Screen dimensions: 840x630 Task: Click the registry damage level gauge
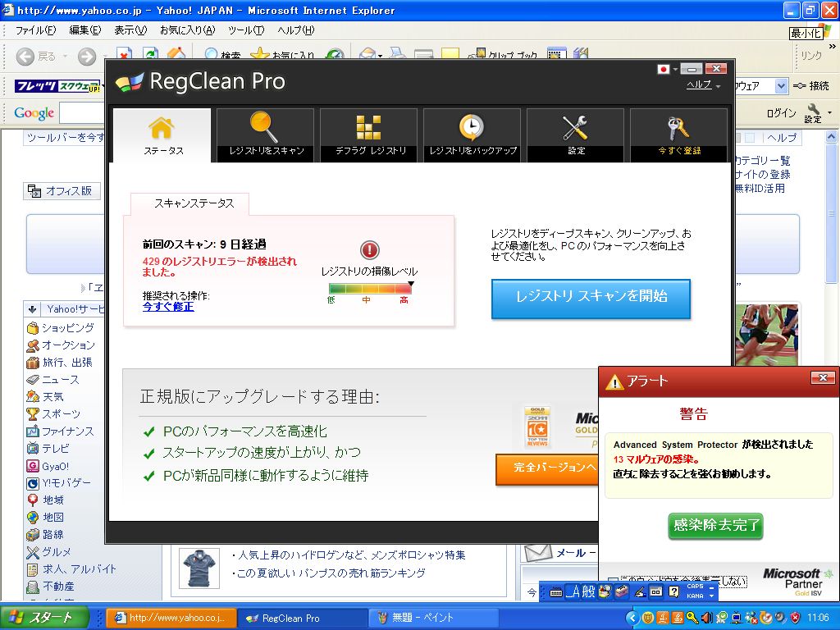click(370, 289)
